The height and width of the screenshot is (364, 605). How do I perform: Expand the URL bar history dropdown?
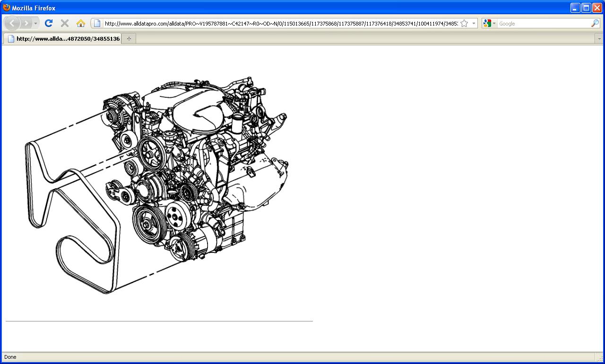[474, 23]
